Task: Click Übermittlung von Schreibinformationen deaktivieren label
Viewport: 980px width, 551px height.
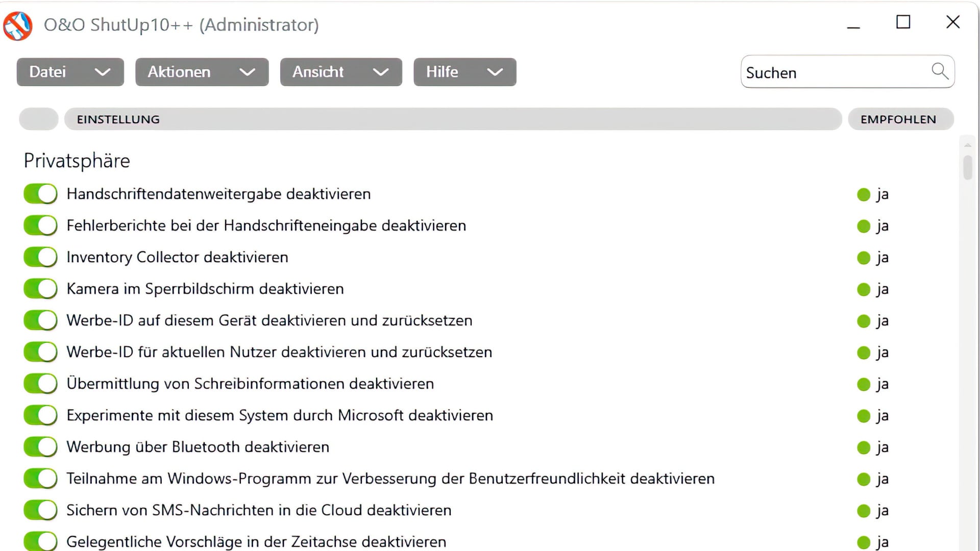Action: pyautogui.click(x=250, y=384)
